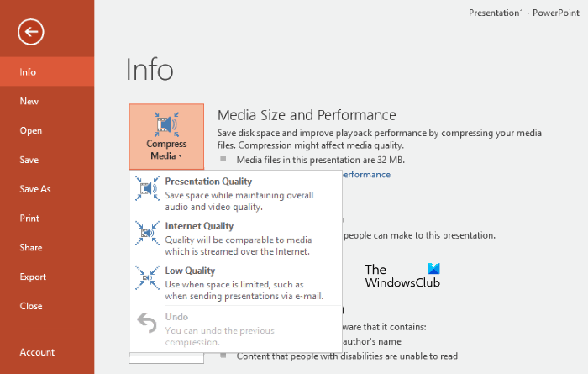The width and height of the screenshot is (588, 374).
Task: Switch to the Share page
Action: [31, 247]
